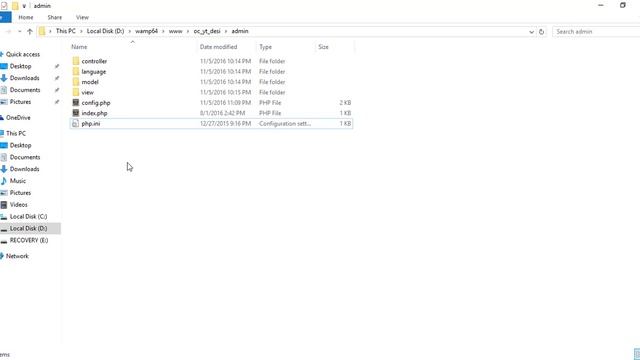640x360 pixels.
Task: Refresh the current folder view
Action: (x=542, y=31)
